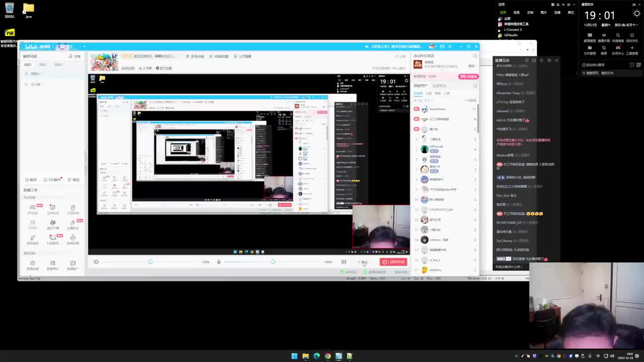
Task: Open the yellow PDF desktop icon
Action: click(x=10, y=33)
